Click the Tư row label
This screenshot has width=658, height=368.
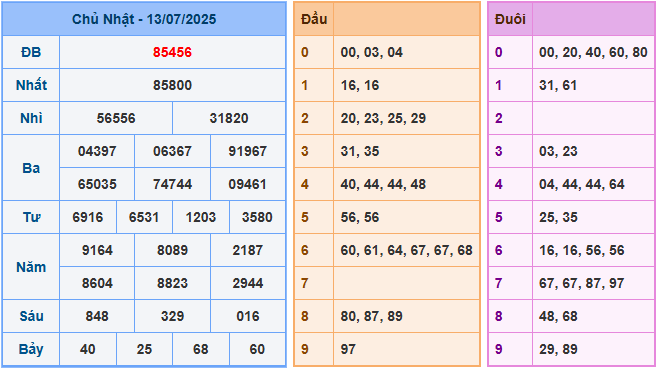[31, 217]
